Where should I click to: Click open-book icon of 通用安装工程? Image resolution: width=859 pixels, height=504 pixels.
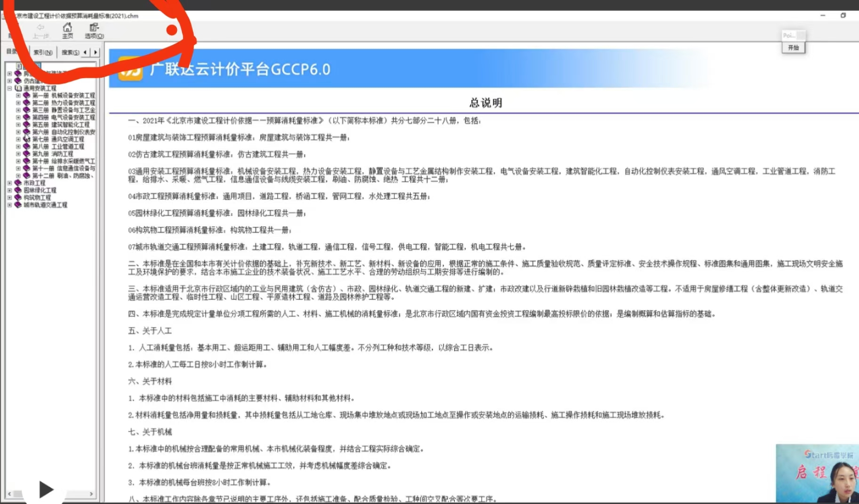click(18, 88)
